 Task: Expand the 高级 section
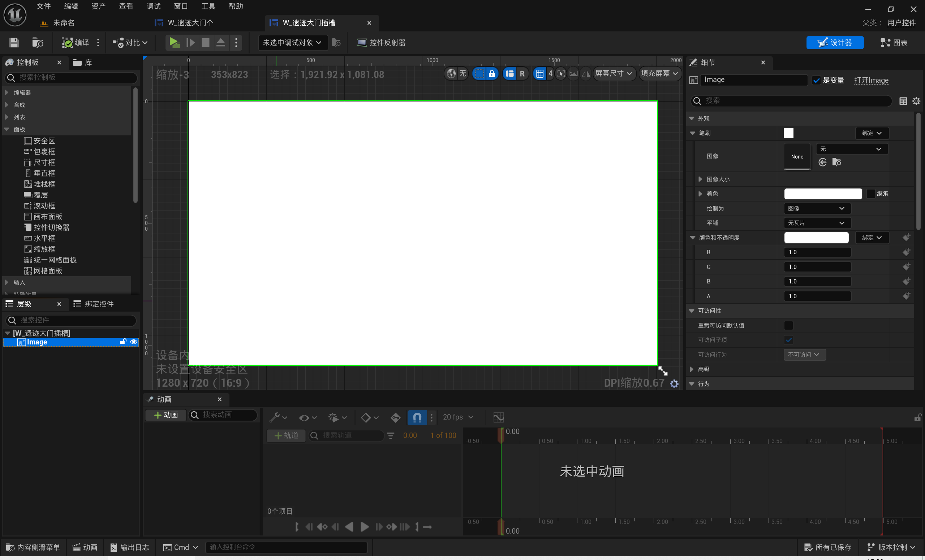pyautogui.click(x=692, y=369)
